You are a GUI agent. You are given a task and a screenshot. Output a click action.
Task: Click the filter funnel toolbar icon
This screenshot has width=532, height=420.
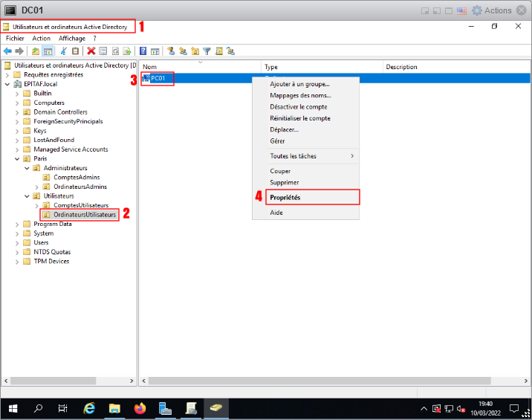pyautogui.click(x=207, y=51)
